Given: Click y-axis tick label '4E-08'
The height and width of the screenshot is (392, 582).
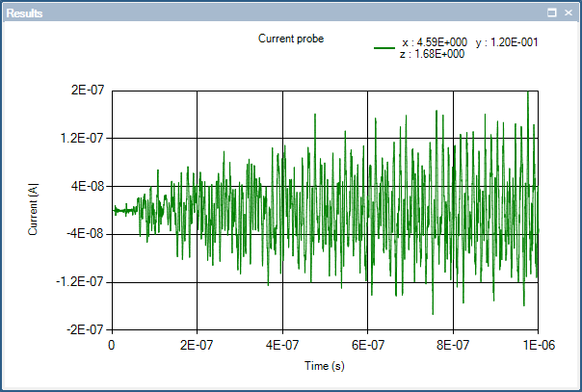Looking at the screenshot, I should 88,186.
